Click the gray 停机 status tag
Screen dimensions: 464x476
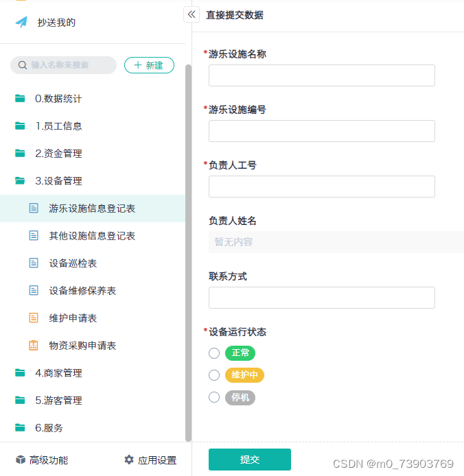click(240, 397)
